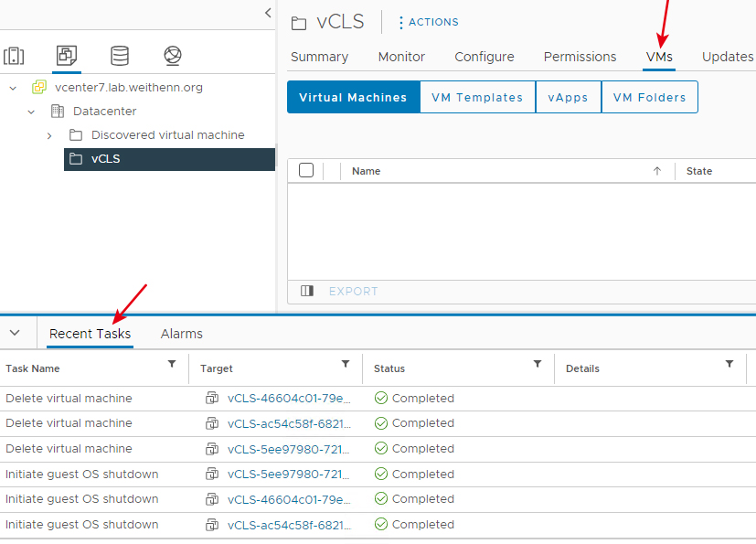Open vCLS-ac54c58f link in Delete task row
Viewport: 756px width, 544px height.
[x=289, y=423]
